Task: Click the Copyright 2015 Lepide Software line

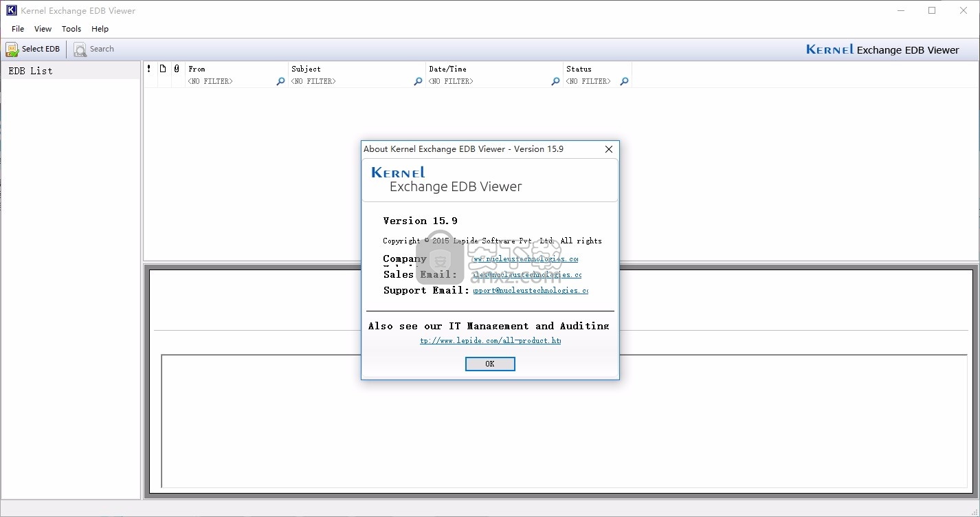Action: 492,241
